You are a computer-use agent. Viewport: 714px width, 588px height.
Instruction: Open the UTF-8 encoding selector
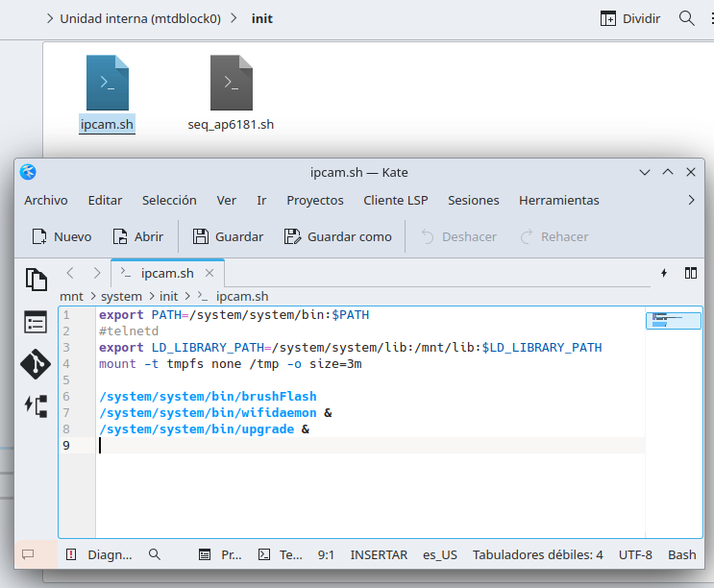pos(635,554)
